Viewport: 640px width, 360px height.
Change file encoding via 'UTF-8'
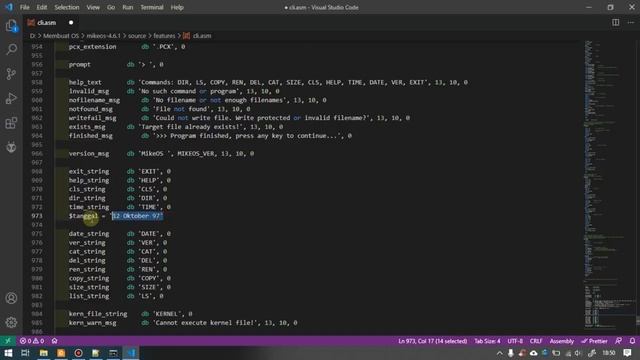[x=515, y=341]
